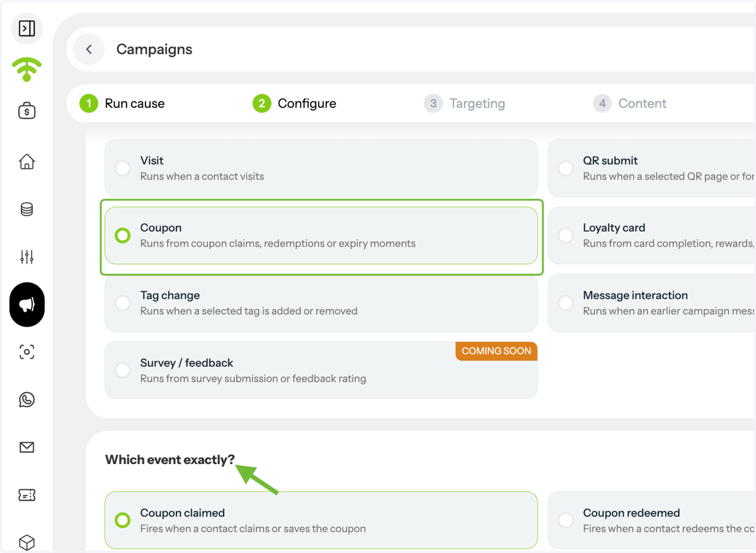Open the sliders settings icon
Image resolution: width=756 pixels, height=553 pixels.
(x=26, y=257)
